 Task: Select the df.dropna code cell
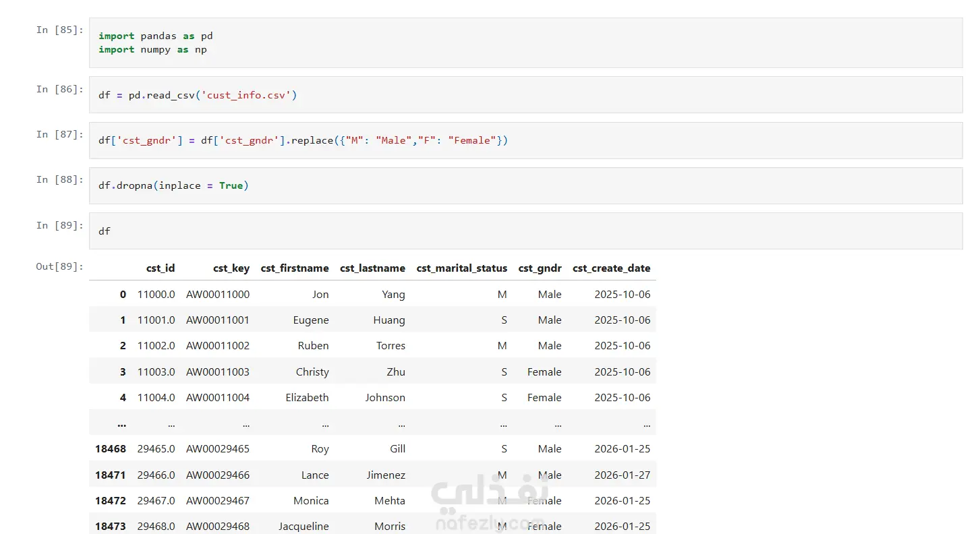(x=525, y=185)
